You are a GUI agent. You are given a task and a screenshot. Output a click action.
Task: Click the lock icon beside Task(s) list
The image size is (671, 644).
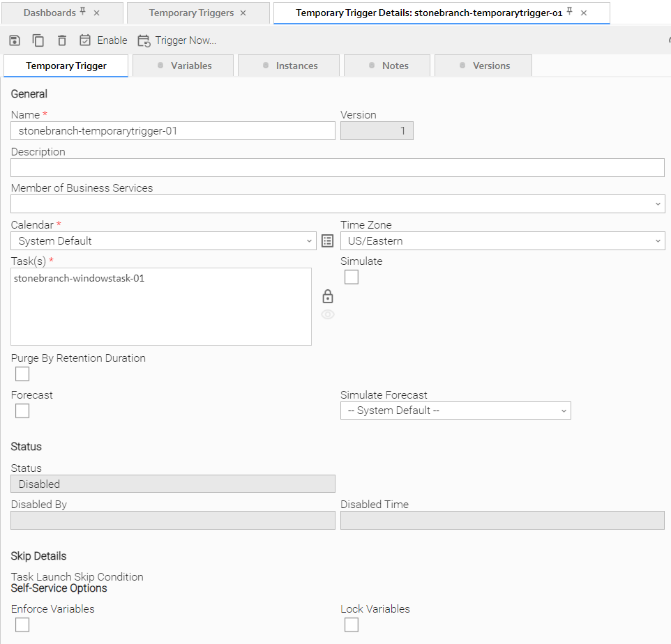[x=328, y=296]
